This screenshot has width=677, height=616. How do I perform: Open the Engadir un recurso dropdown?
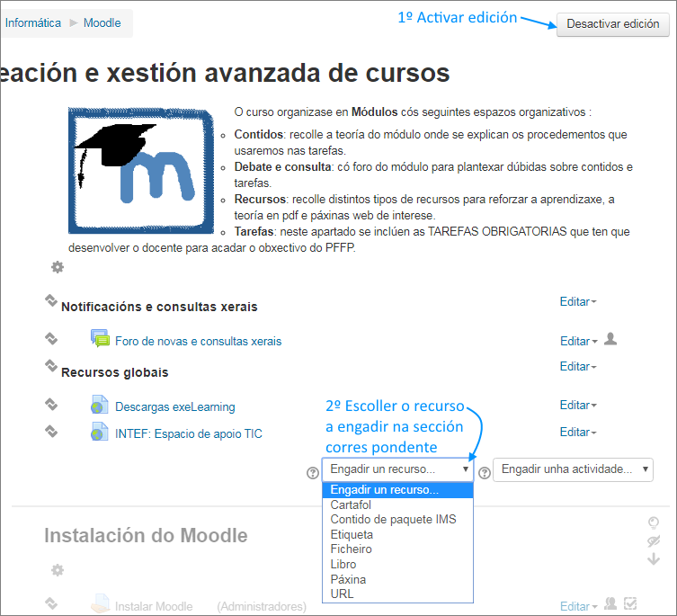(x=397, y=469)
